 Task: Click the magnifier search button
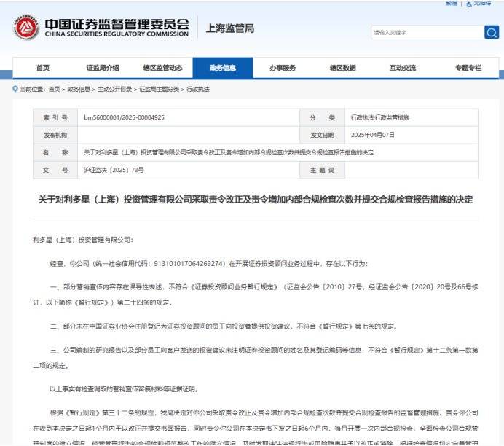pyautogui.click(x=492, y=32)
